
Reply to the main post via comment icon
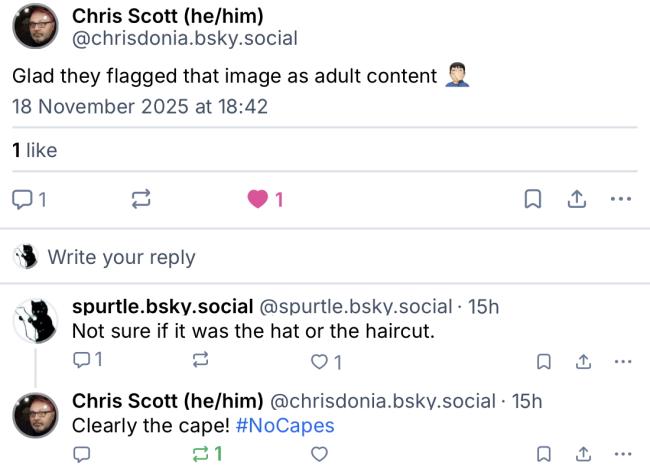pyautogui.click(x=23, y=200)
